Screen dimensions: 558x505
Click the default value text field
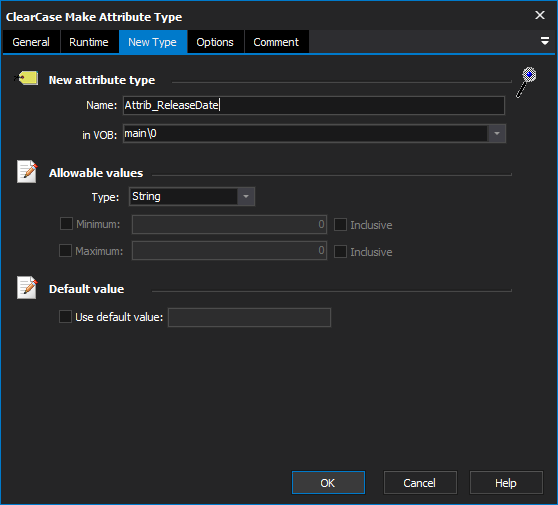[x=249, y=317]
